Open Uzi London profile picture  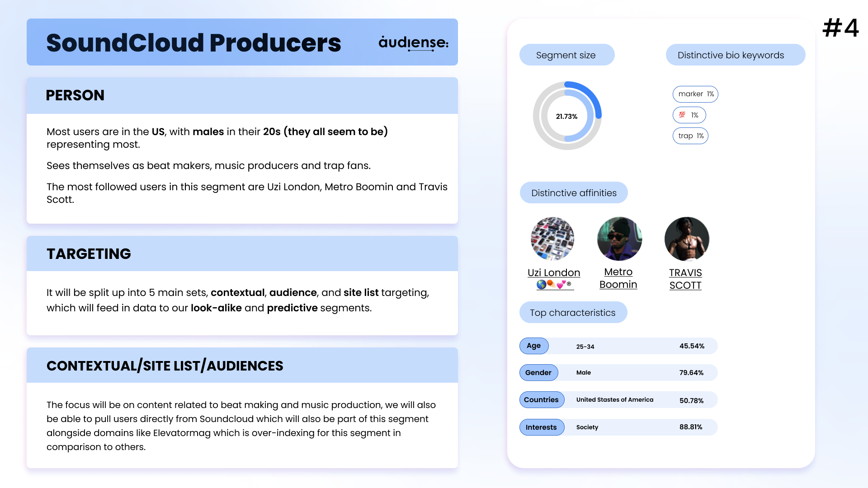click(552, 239)
